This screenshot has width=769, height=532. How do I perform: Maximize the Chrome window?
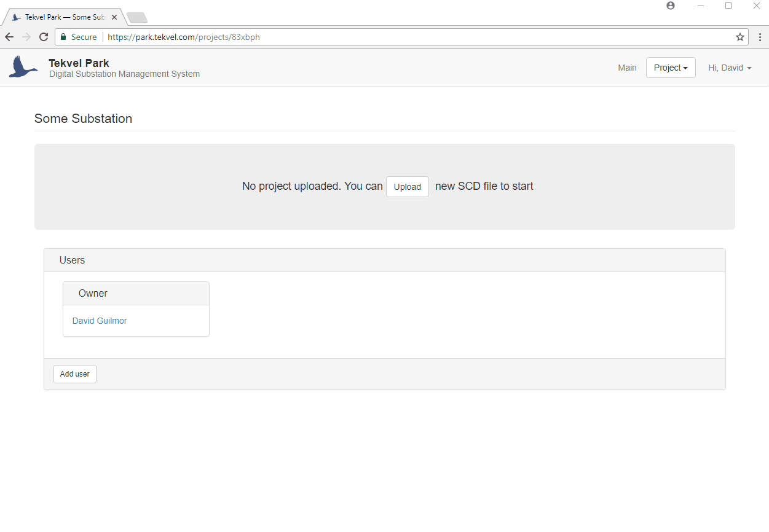[x=728, y=6]
